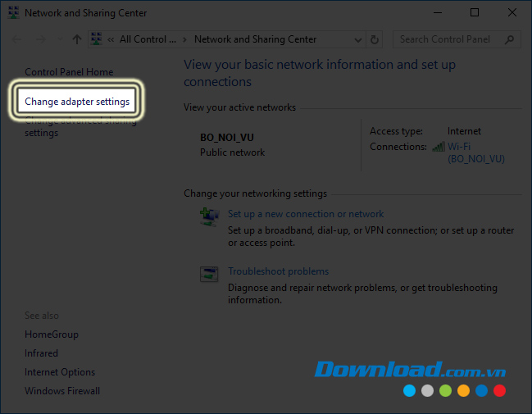Expand the hidden breadcrumb double-chevron
Image resolution: width=532 pixels, height=414 pixels.
(x=110, y=39)
